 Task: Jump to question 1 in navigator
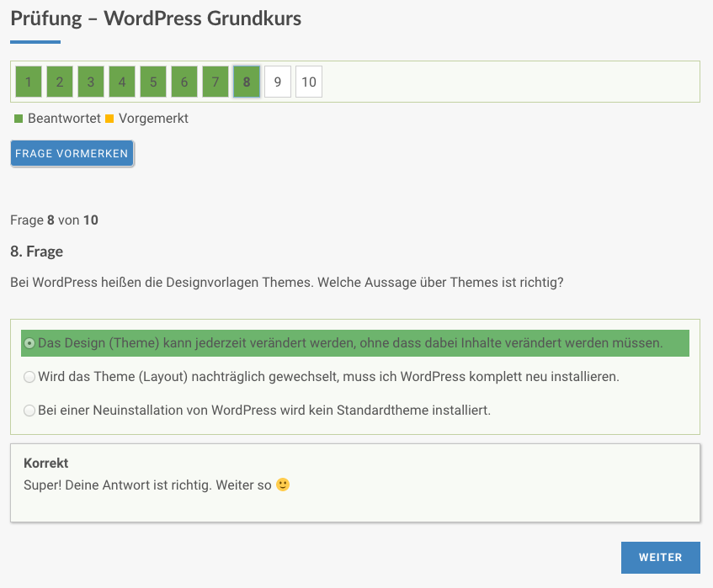(28, 82)
